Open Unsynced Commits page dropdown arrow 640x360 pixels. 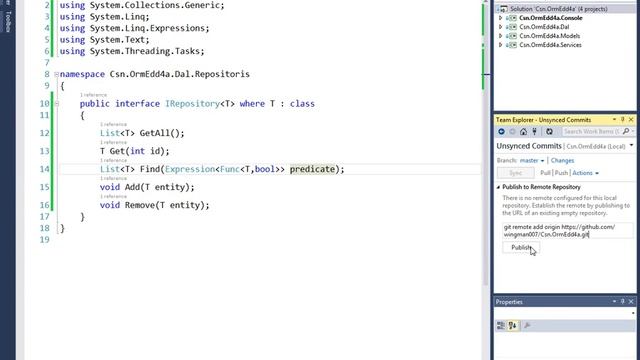click(x=631, y=146)
